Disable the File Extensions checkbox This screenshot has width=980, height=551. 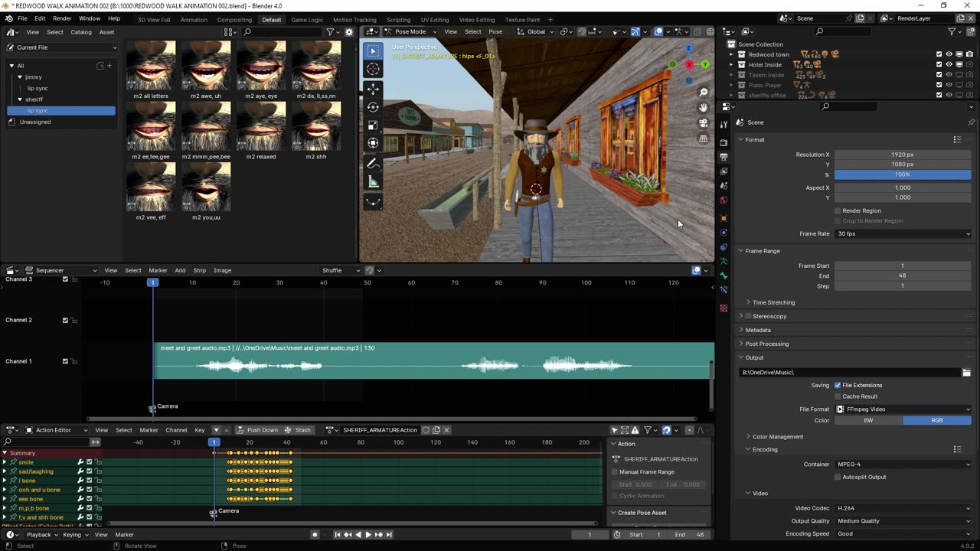[x=838, y=385]
